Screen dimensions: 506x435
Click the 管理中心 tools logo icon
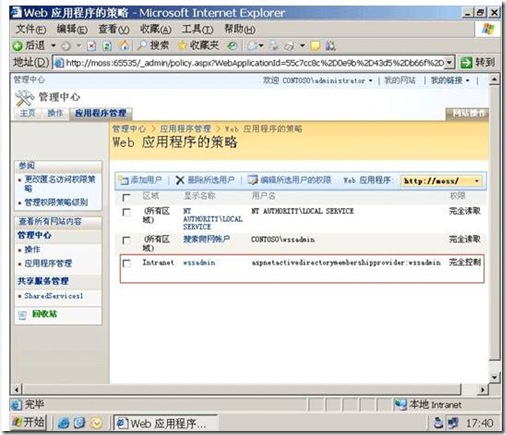[24, 98]
